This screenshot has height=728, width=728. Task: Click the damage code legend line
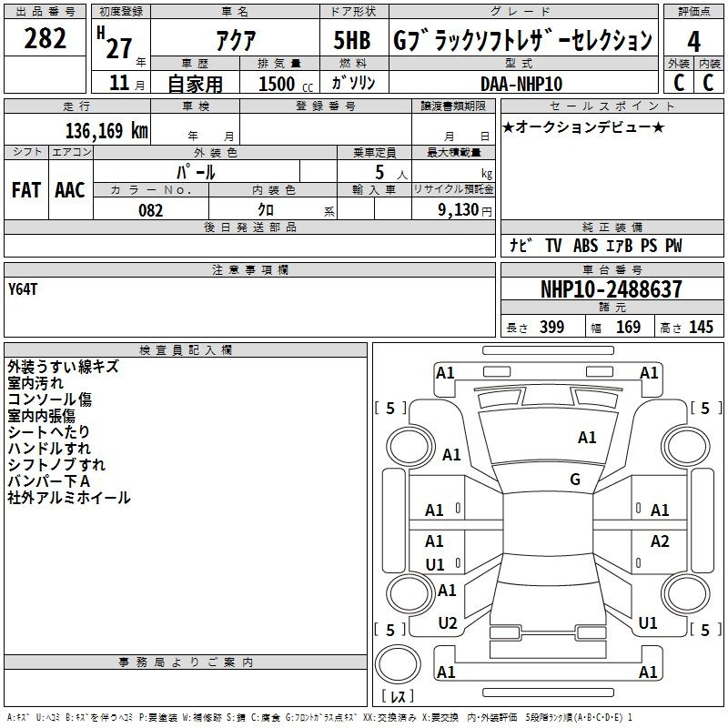point(319,717)
